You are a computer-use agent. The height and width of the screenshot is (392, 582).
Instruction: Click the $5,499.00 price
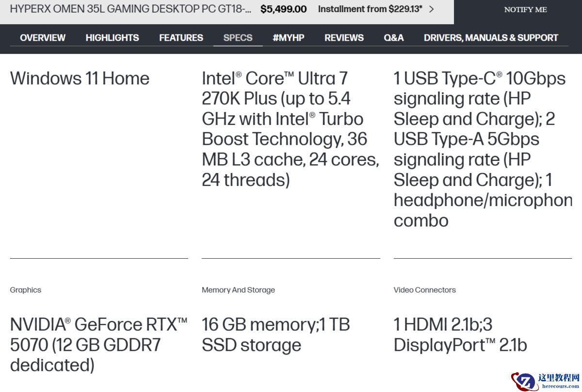click(283, 9)
